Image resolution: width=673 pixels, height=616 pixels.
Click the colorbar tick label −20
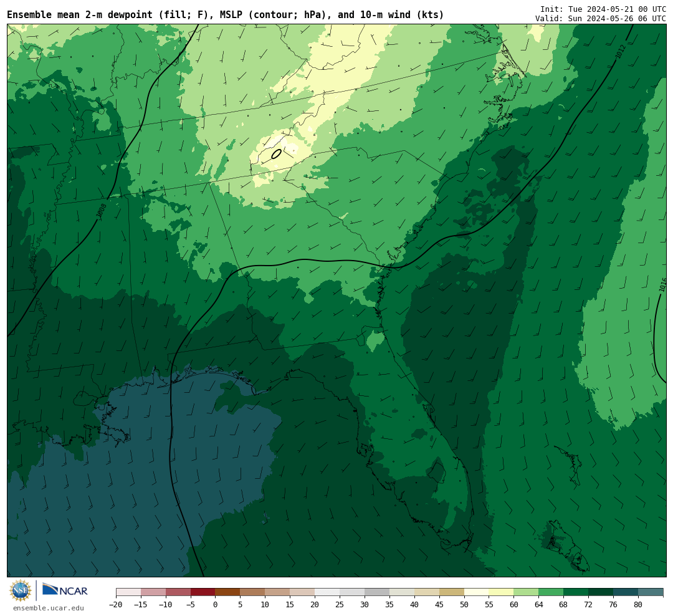[116, 605]
